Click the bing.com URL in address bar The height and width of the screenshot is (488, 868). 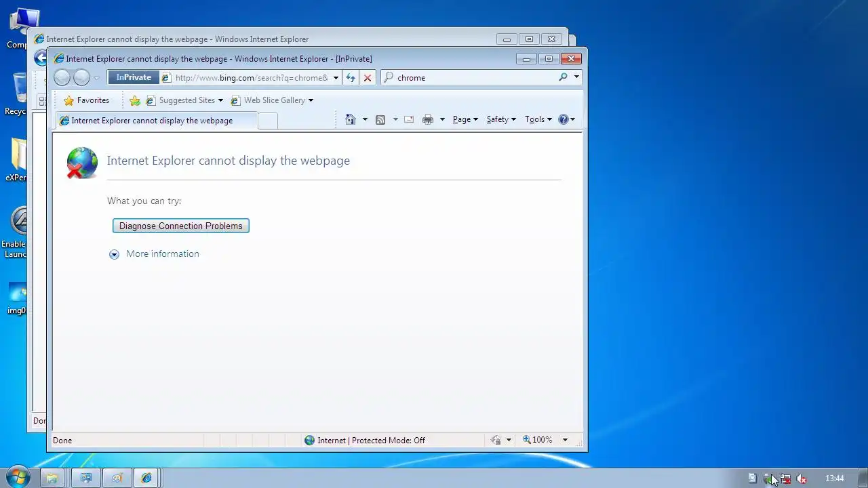tap(252, 78)
